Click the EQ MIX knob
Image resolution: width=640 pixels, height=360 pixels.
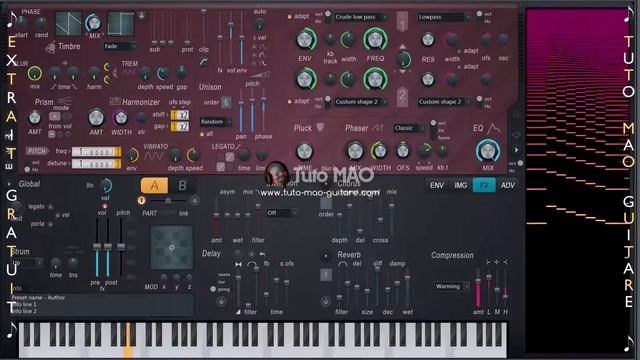[487, 151]
